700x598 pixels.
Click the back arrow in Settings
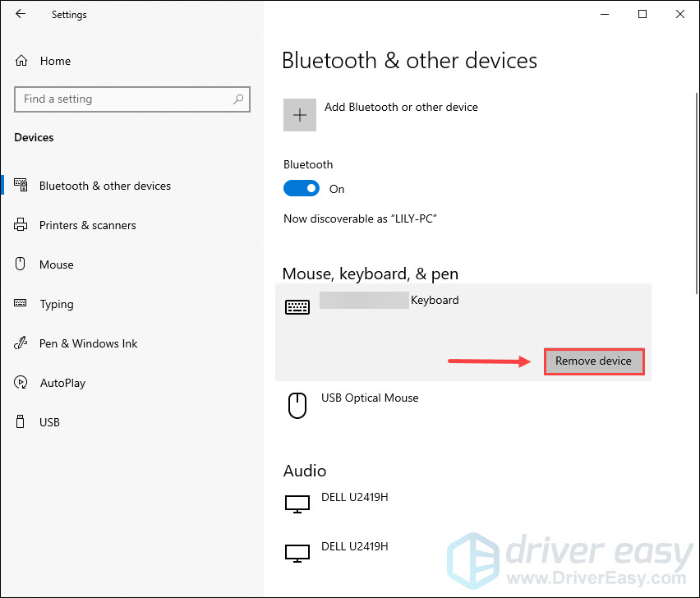pyautogui.click(x=21, y=14)
